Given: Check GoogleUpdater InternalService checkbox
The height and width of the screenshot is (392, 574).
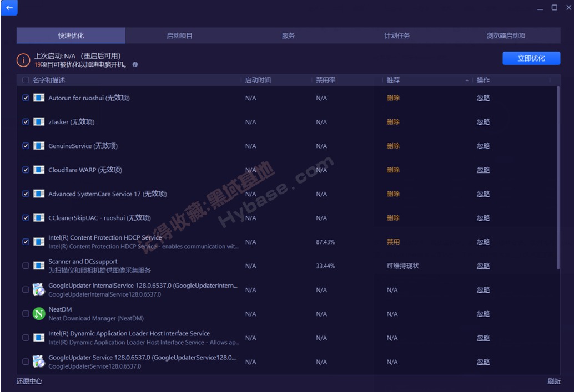Looking at the screenshot, I should (x=26, y=289).
